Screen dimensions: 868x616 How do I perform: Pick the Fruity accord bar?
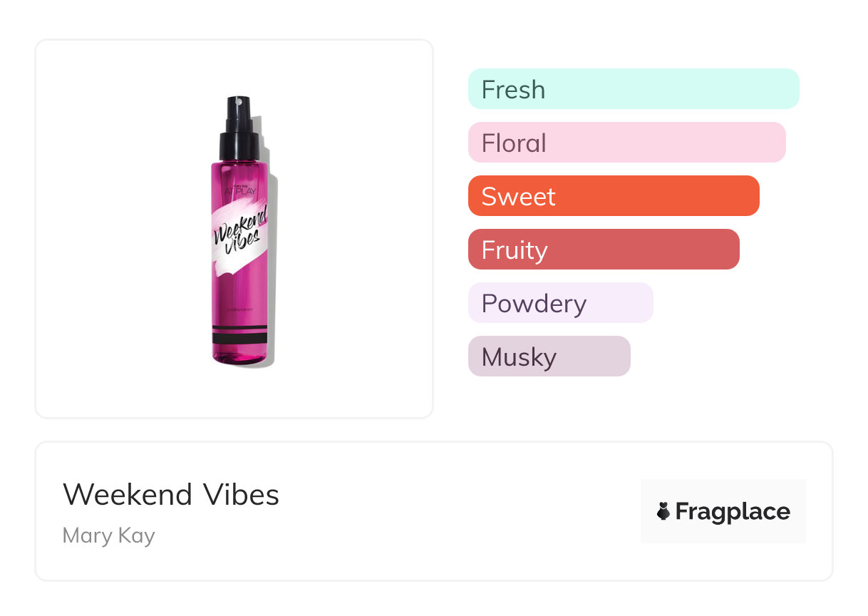point(604,250)
